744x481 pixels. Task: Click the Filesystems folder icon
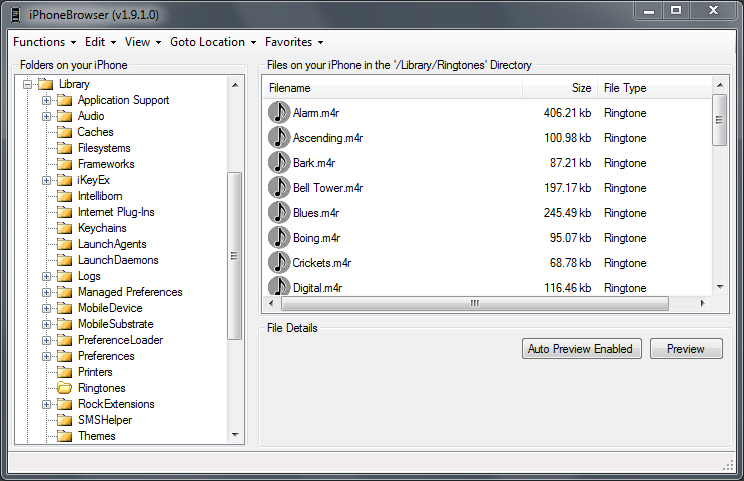pos(65,148)
